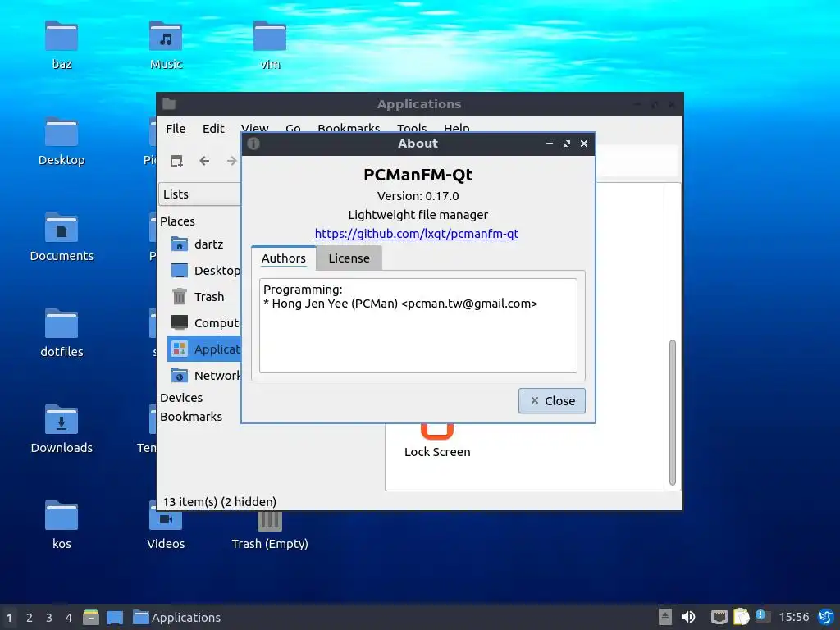Click the authors text box
Image resolution: width=840 pixels, height=630 pixels.
point(418,325)
